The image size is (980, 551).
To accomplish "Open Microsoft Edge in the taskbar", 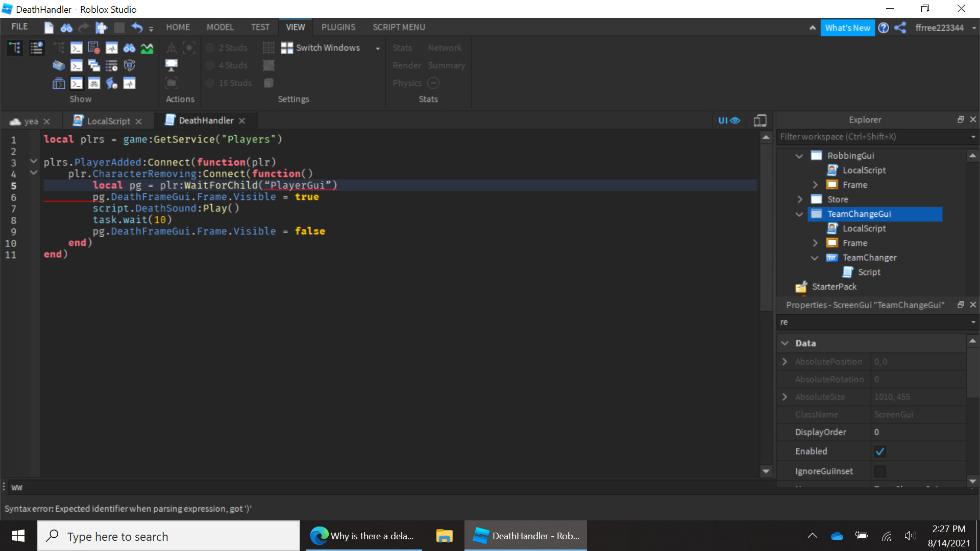I will [364, 536].
